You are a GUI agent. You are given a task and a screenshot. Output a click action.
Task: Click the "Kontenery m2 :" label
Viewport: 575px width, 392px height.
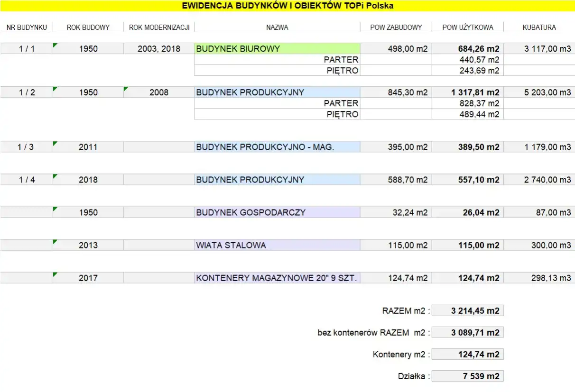(x=401, y=355)
